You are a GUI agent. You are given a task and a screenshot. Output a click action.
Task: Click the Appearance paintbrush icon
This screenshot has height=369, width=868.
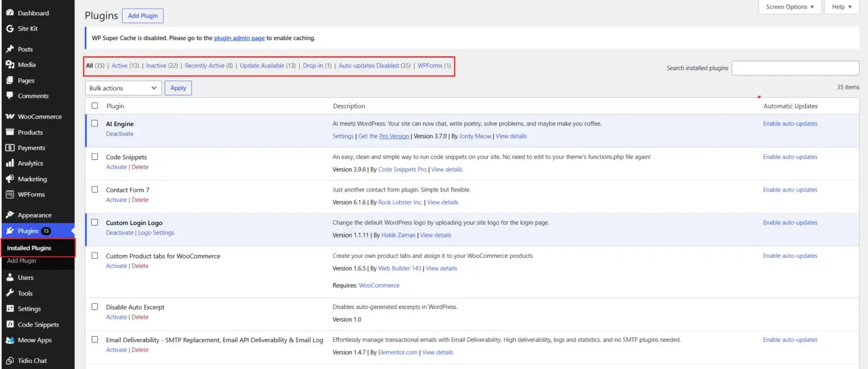[10, 215]
